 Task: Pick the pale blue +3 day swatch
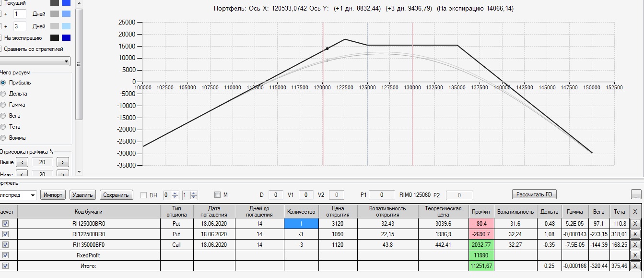66,26
